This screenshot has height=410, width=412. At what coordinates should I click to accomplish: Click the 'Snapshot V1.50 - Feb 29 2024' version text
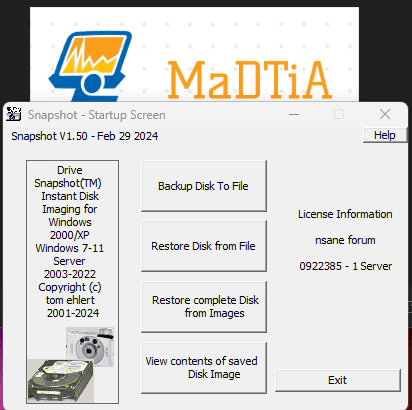[x=85, y=136]
